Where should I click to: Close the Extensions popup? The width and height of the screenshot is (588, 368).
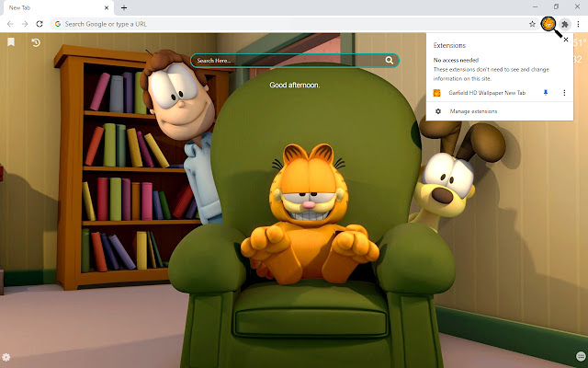[x=566, y=40]
